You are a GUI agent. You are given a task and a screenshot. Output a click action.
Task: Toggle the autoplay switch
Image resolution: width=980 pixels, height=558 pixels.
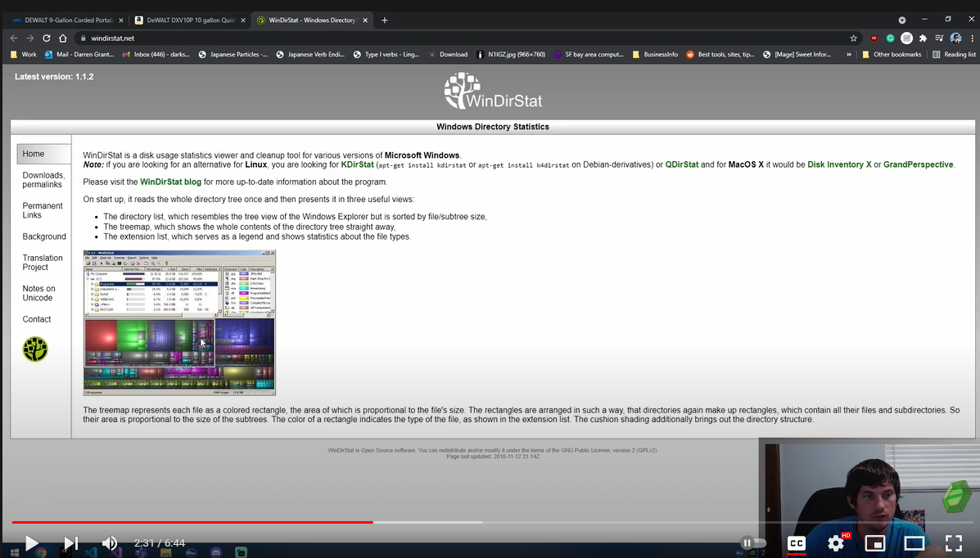[752, 543]
